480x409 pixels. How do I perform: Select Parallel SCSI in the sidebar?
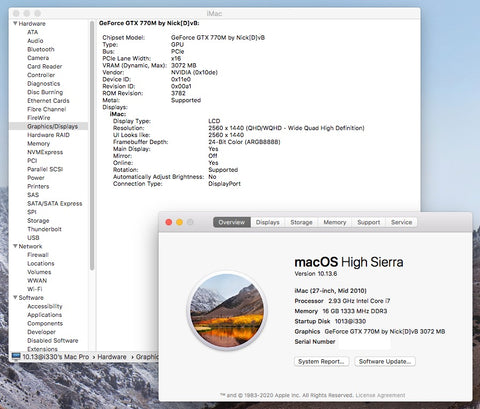point(45,169)
